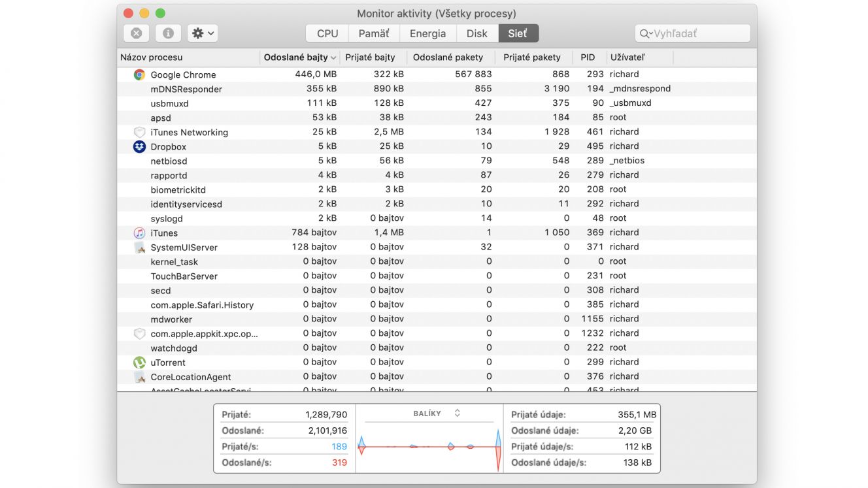The height and width of the screenshot is (488, 868).
Task: Click the uTorrent process icon
Action: point(139,362)
